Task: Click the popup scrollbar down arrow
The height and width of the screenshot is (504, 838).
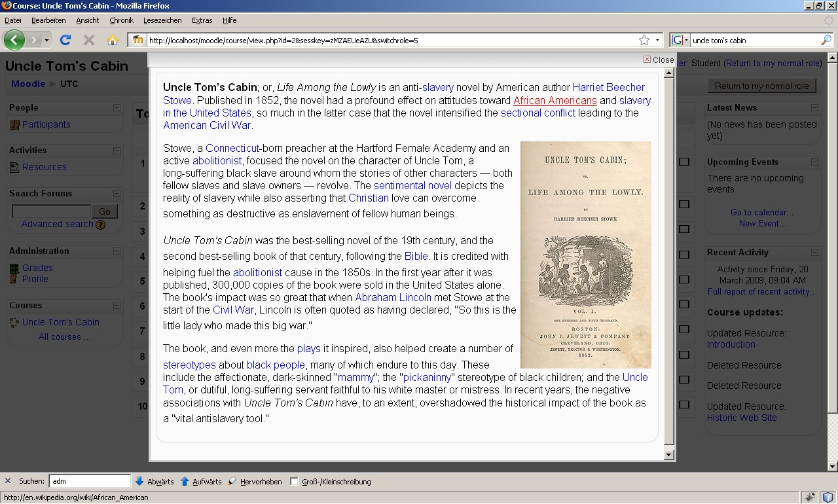Action: [x=668, y=455]
